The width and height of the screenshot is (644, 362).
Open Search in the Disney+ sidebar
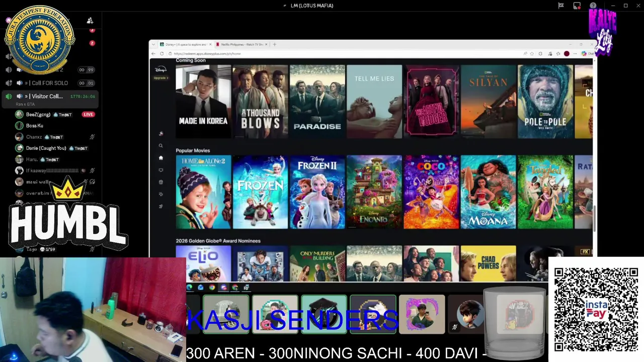[x=160, y=145]
